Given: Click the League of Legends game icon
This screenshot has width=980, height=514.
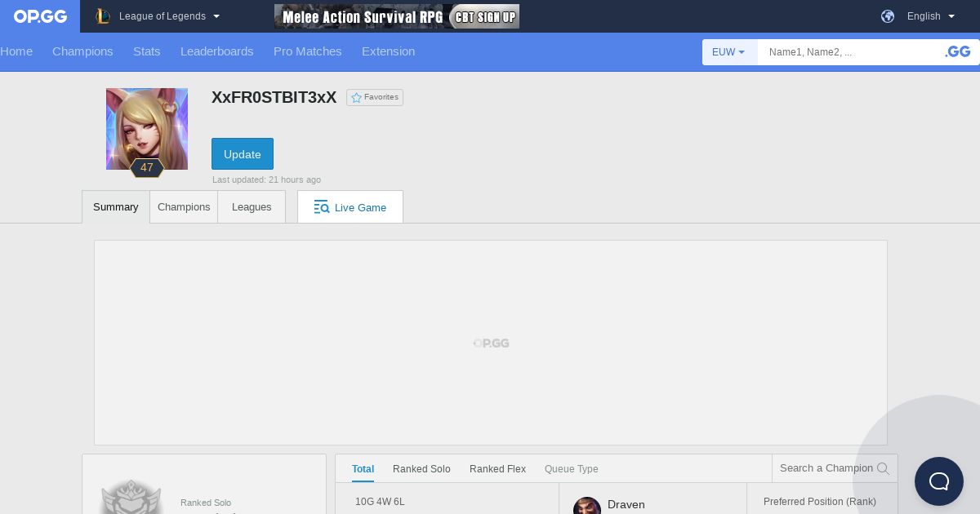Looking at the screenshot, I should click(x=102, y=16).
